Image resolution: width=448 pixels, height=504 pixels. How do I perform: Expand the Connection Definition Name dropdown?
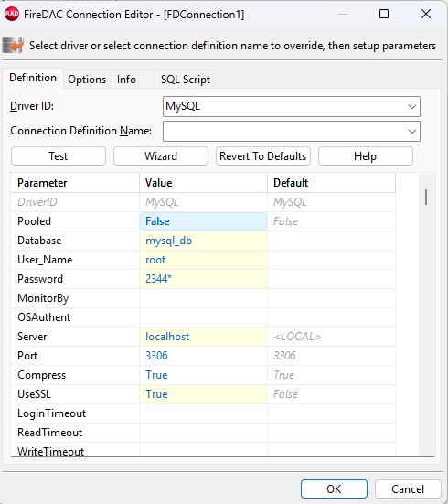coord(412,131)
